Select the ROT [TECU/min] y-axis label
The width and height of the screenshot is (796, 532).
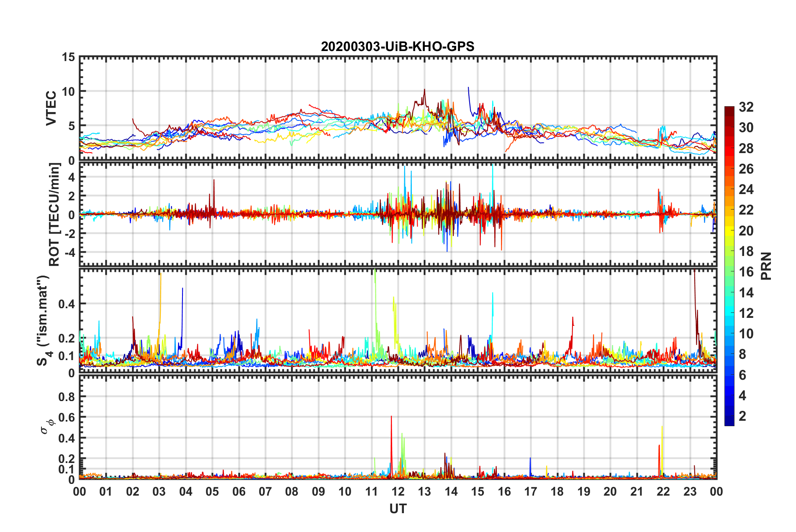pos(54,215)
